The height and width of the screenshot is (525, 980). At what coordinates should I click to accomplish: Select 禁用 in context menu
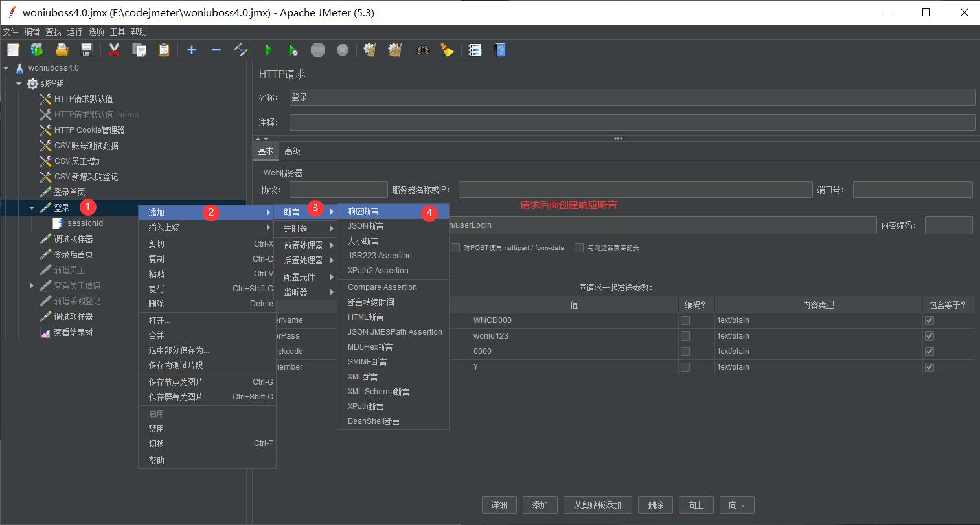coord(207,429)
